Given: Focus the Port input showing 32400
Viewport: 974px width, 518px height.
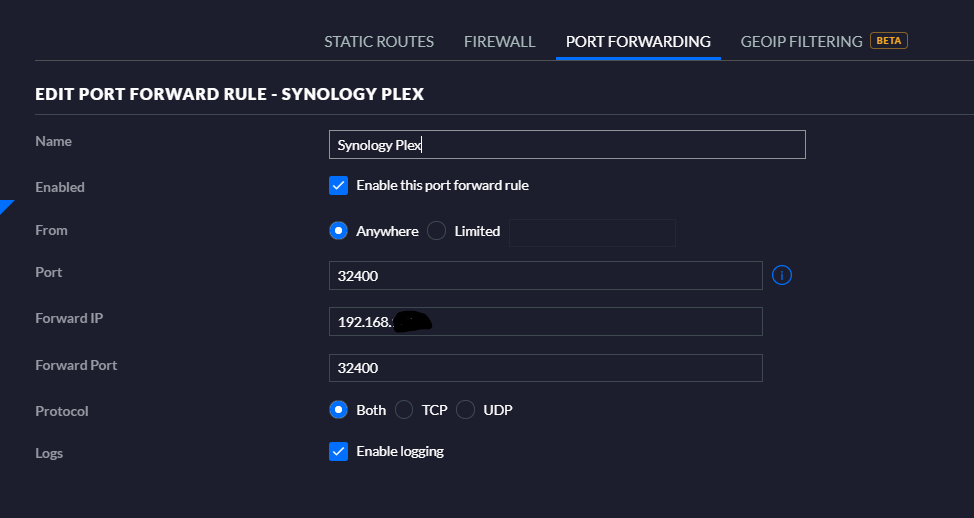Looking at the screenshot, I should pyautogui.click(x=545, y=276).
